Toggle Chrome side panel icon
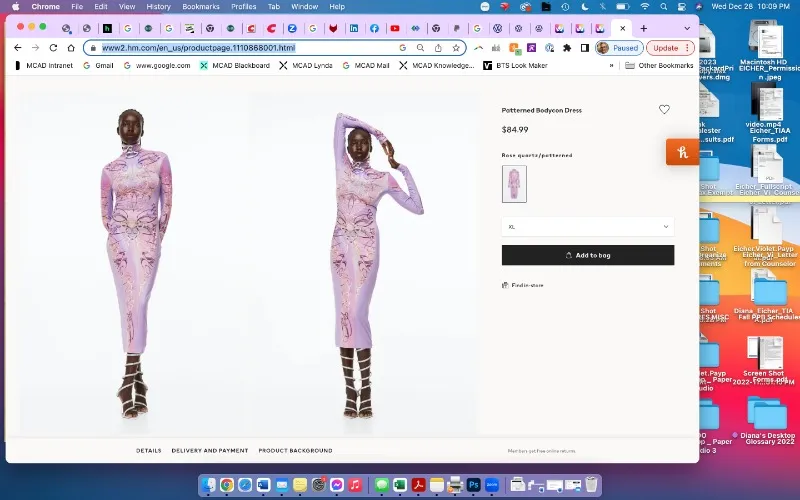This screenshot has width=800, height=500. click(x=585, y=48)
